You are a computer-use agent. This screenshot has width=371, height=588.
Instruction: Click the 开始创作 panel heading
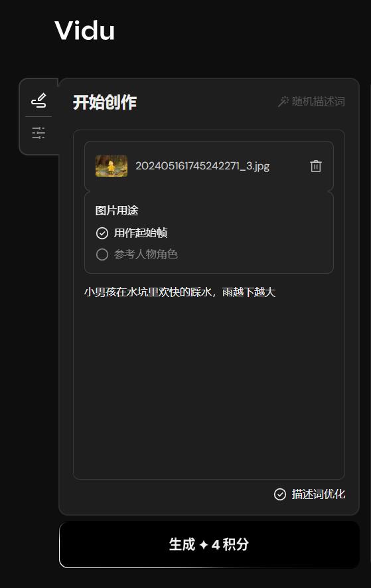pos(105,102)
